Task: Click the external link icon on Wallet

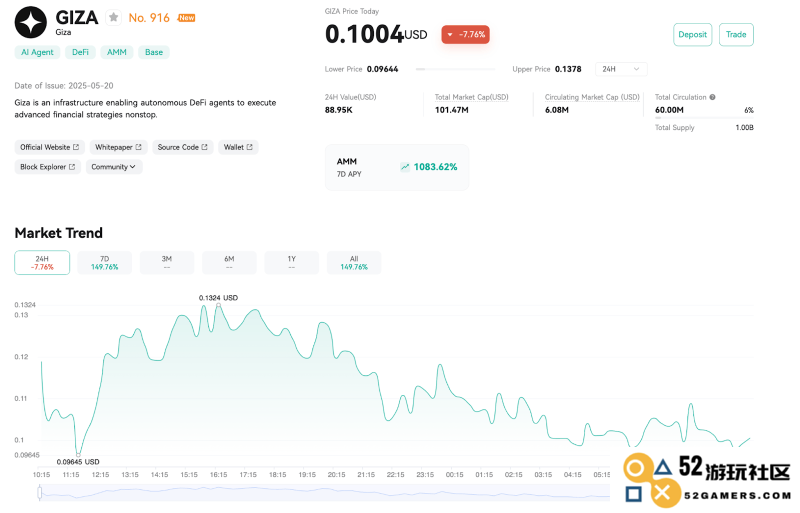Action: (x=249, y=147)
